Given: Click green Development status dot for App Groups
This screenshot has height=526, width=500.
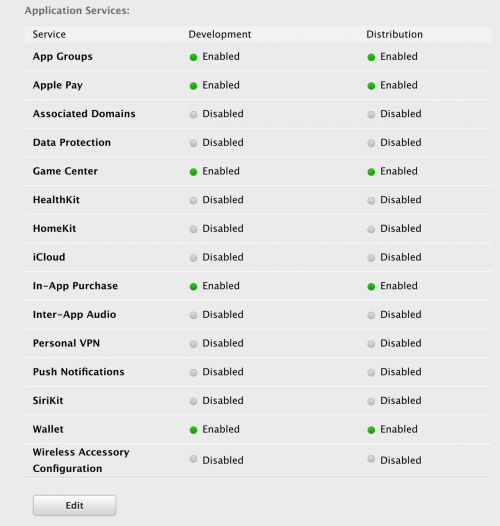Looking at the screenshot, I should (x=193, y=57).
